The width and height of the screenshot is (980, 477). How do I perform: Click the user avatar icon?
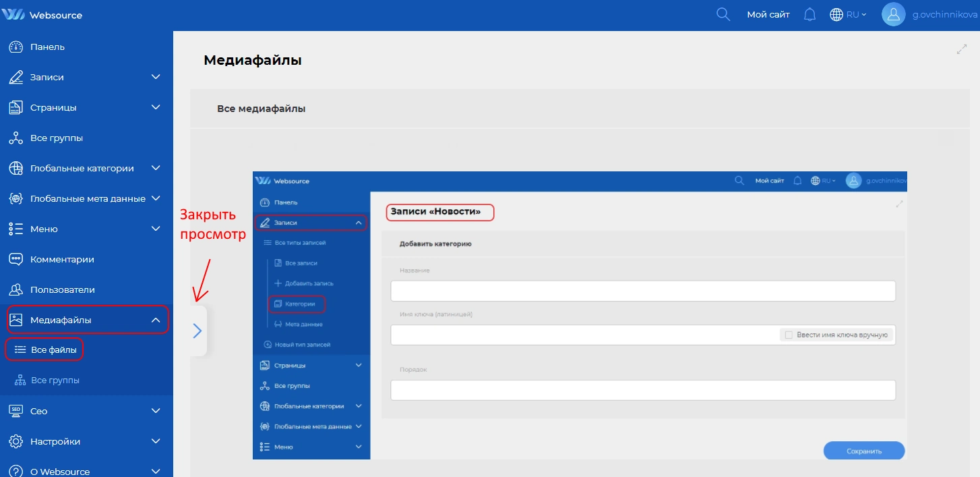click(893, 14)
